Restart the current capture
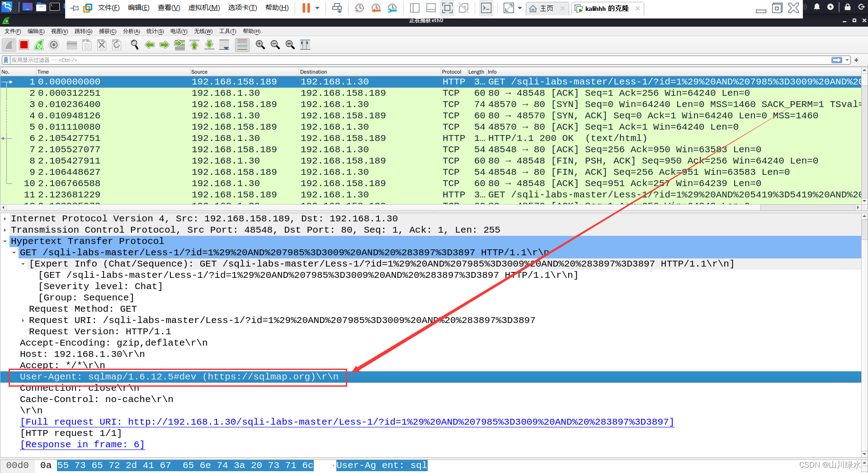868x473 pixels. [x=38, y=45]
